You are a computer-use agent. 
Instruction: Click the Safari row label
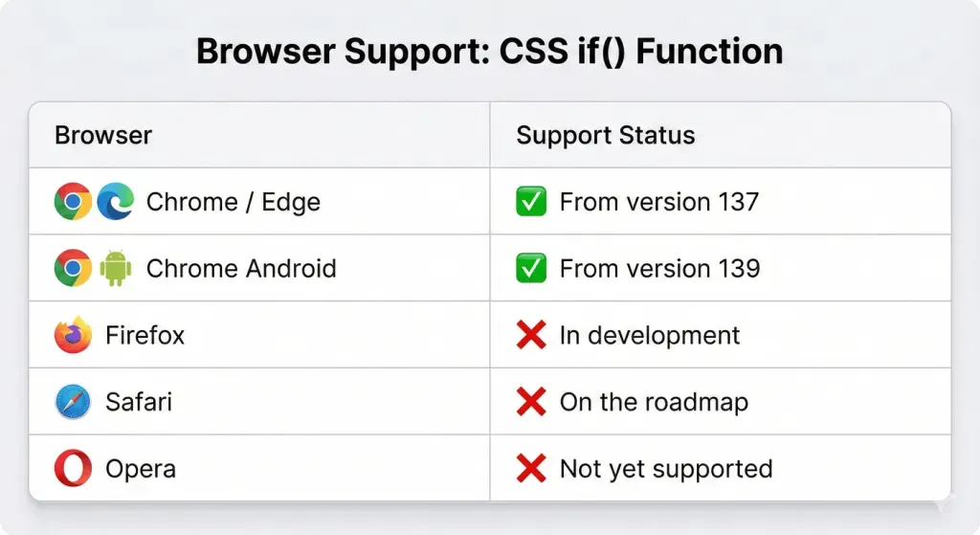(x=139, y=402)
